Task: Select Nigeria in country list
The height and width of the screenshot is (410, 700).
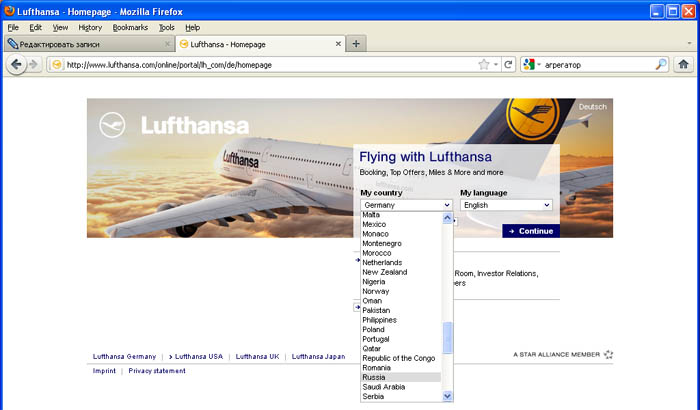Action: click(401, 282)
